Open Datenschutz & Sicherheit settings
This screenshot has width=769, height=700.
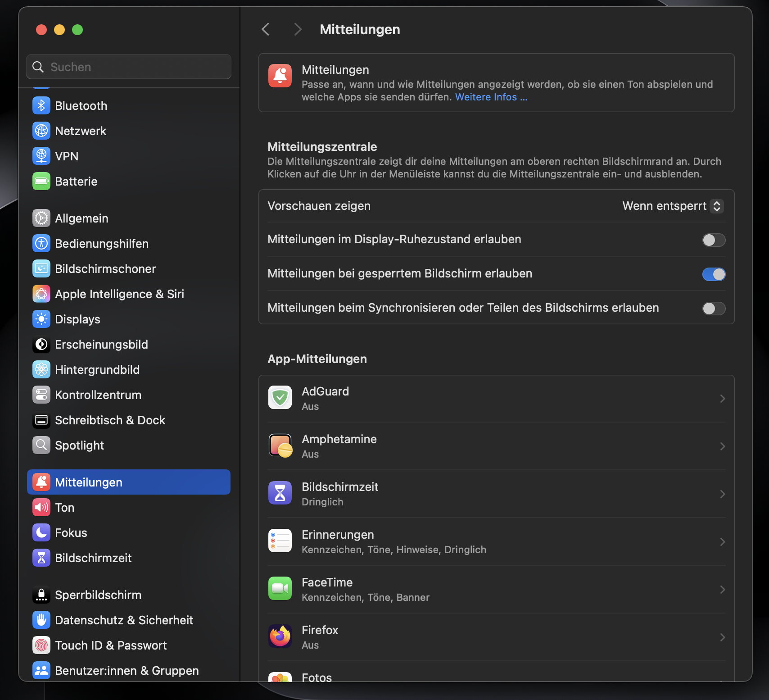pyautogui.click(x=124, y=620)
